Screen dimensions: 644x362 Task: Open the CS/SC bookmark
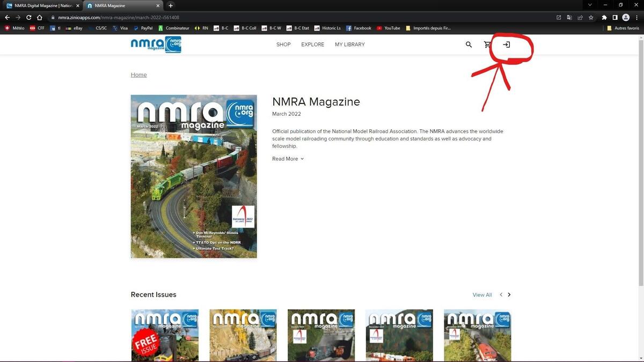(x=98, y=28)
